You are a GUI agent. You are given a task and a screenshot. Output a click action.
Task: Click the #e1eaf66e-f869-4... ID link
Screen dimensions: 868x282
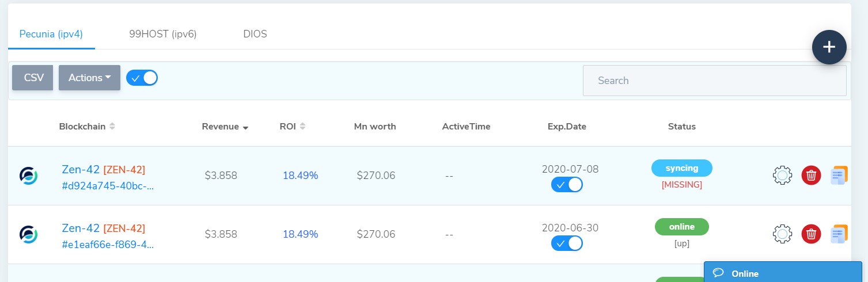(108, 245)
